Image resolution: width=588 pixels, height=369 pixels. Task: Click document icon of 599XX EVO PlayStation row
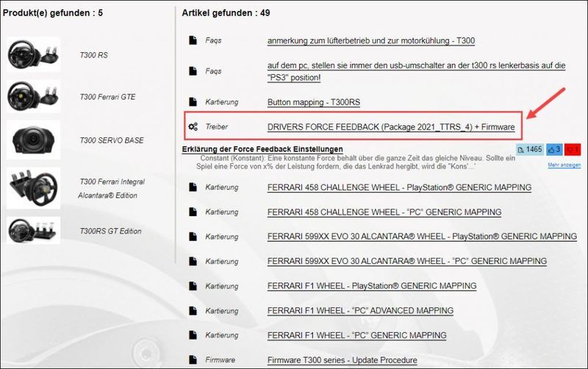pyautogui.click(x=193, y=236)
